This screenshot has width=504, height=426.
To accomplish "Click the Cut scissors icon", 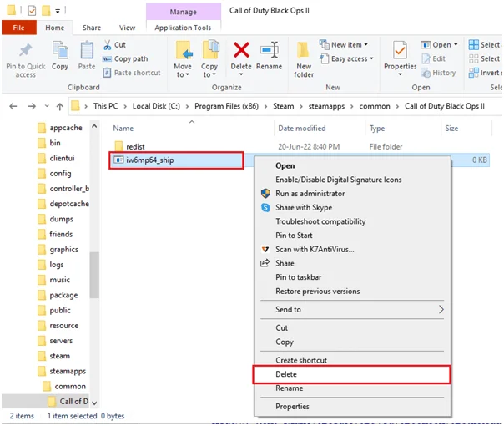I will (107, 45).
